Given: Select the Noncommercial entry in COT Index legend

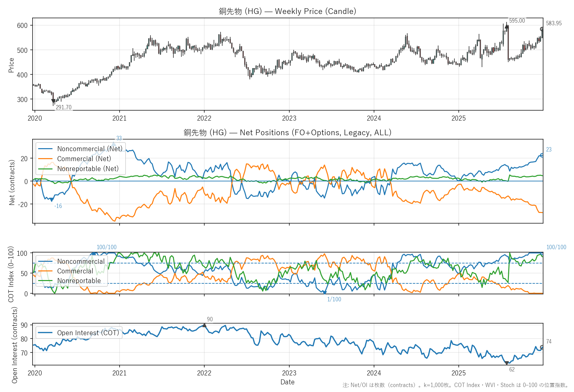Looking at the screenshot, I should click(x=81, y=261).
